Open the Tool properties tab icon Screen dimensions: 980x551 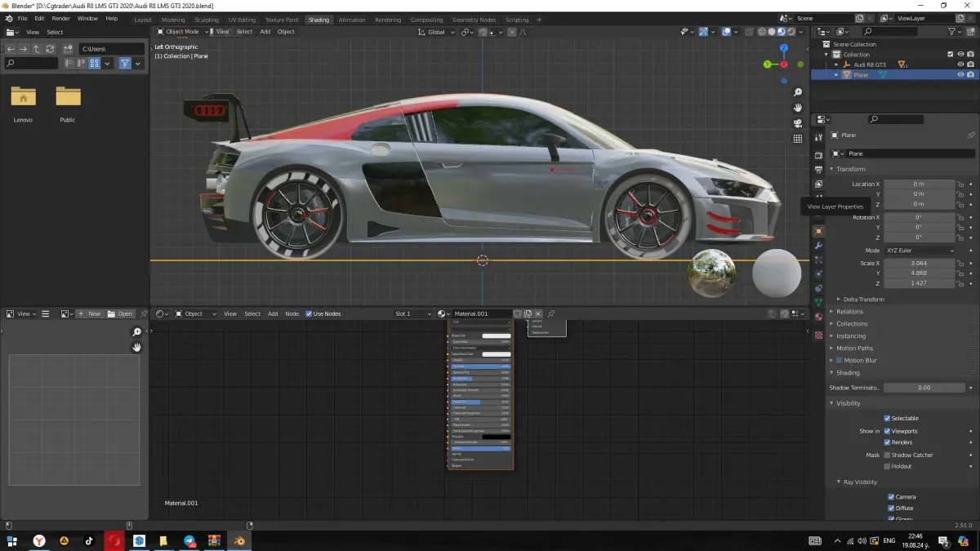point(818,137)
